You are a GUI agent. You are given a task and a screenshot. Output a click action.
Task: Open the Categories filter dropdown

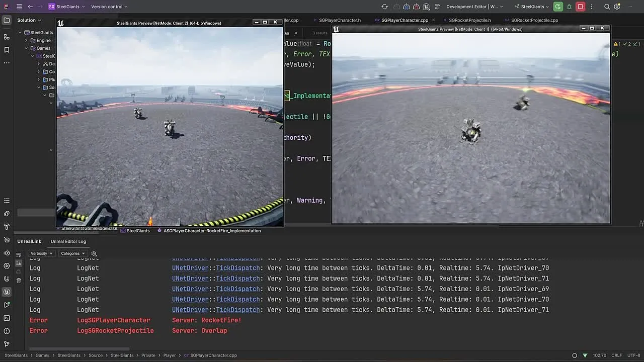pos(73,253)
